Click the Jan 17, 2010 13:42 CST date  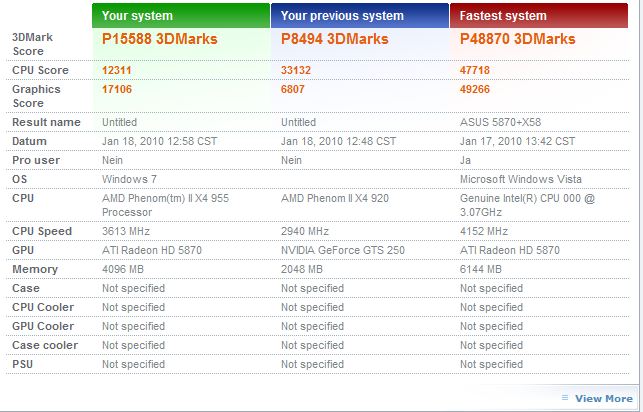[518, 141]
